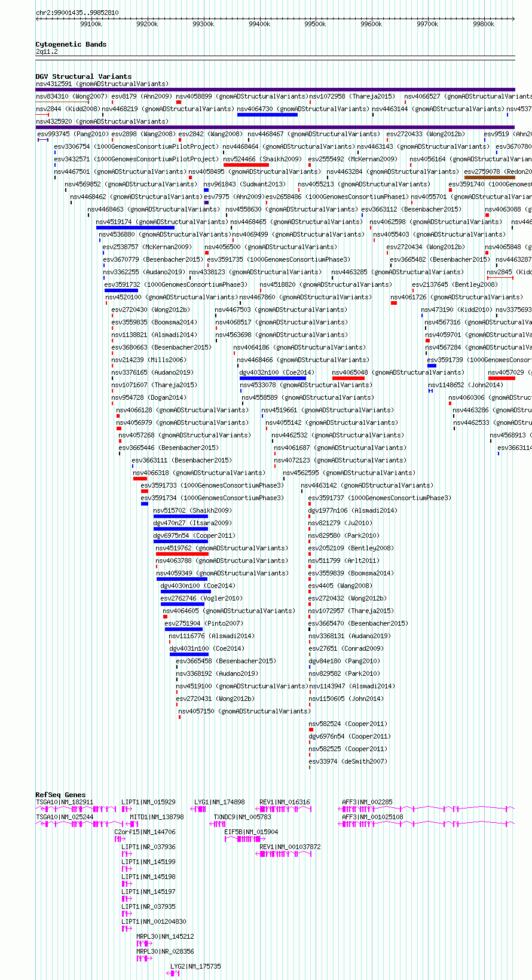The height and width of the screenshot is (980, 532).
Task: Open variant label nsv961843 (Sudmant2013)
Action: click(x=244, y=184)
